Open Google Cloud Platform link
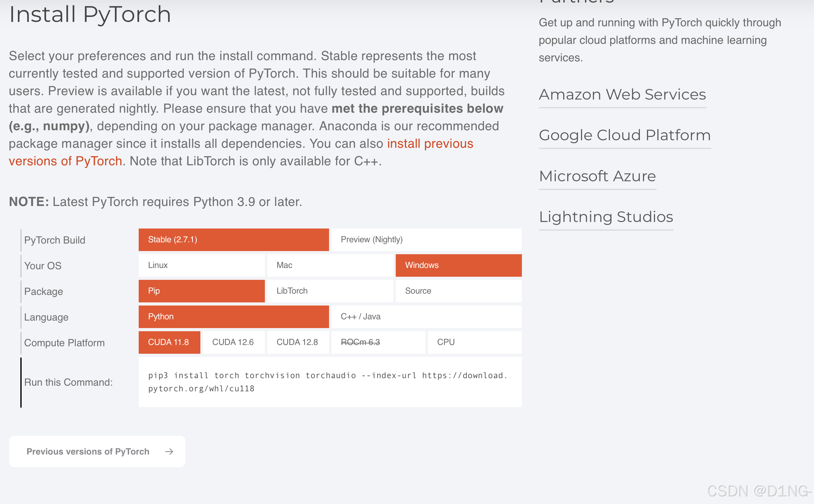Screen dimensions: 814x504 (624, 135)
